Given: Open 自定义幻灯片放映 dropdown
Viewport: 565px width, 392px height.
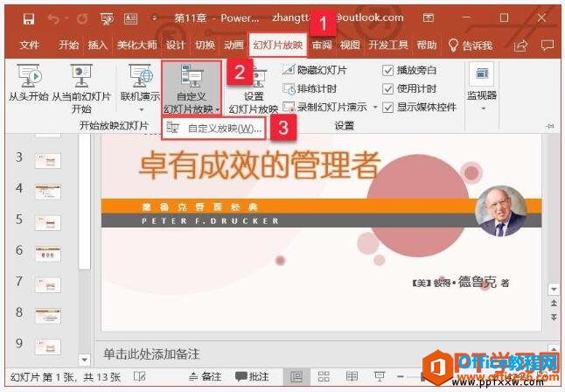Looking at the screenshot, I should 191,88.
